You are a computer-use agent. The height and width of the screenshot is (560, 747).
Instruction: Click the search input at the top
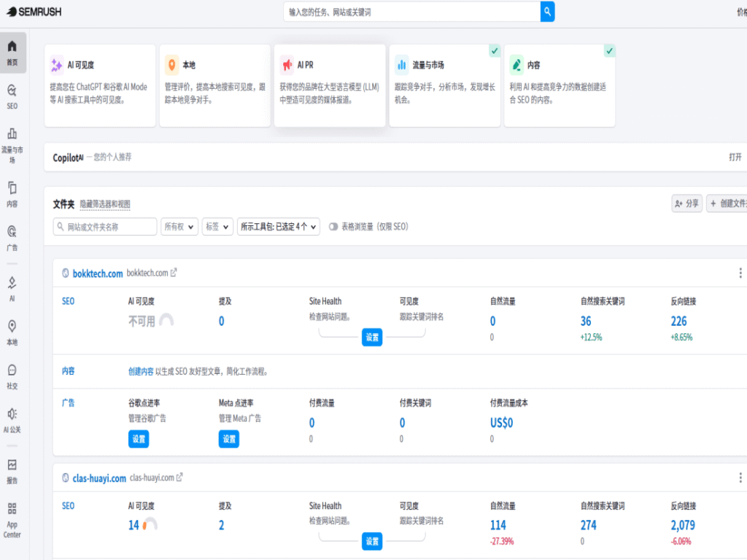tap(409, 12)
